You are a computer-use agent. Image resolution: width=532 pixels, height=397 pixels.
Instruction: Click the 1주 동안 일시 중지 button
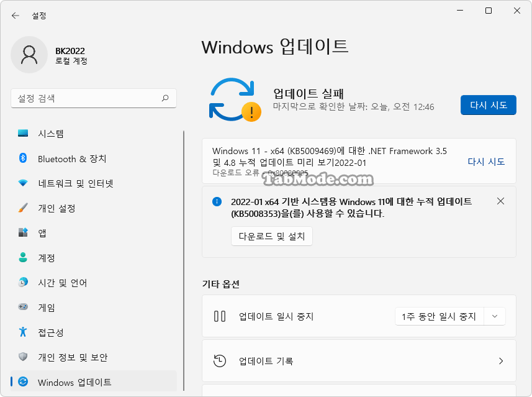click(439, 316)
